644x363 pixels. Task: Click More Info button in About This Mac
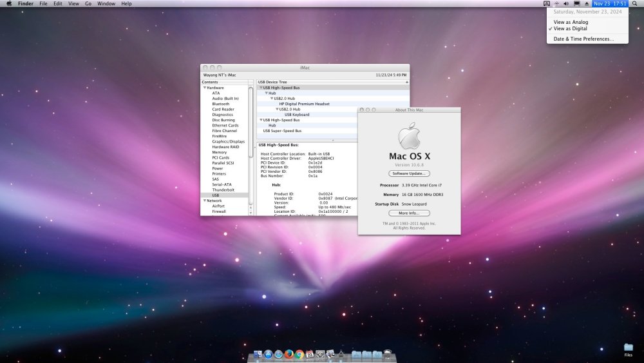tap(409, 213)
